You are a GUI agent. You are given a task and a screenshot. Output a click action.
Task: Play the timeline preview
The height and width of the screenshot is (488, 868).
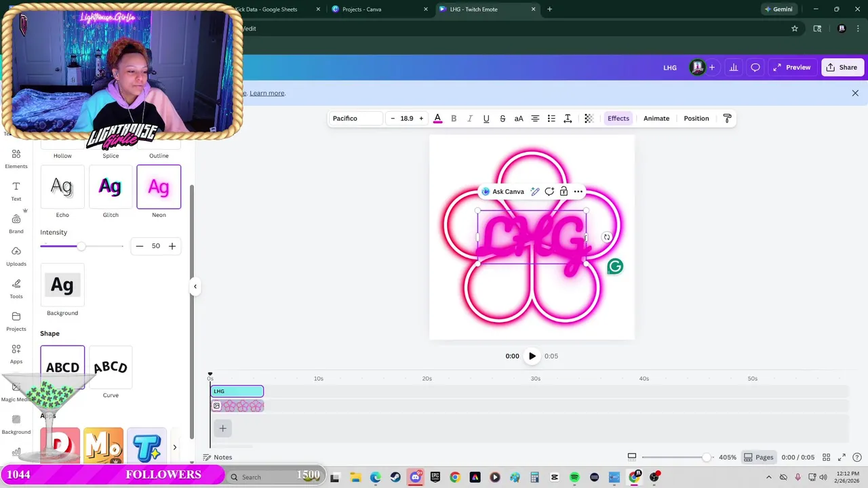[x=532, y=356]
